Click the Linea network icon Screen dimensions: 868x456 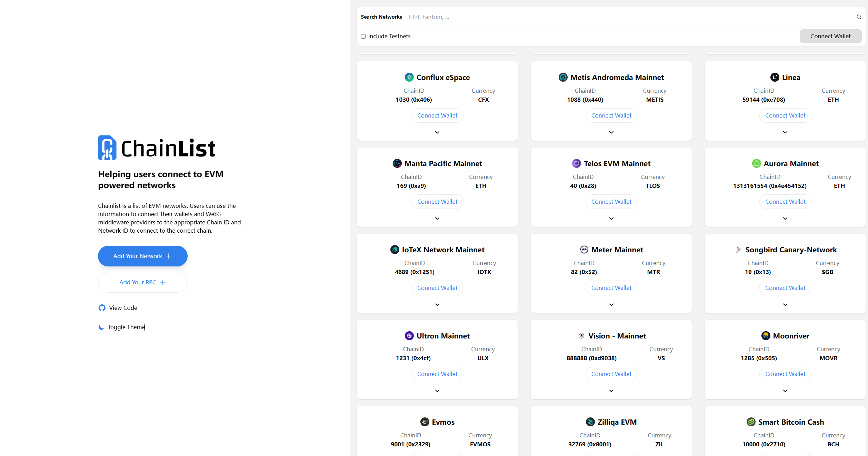tap(775, 77)
